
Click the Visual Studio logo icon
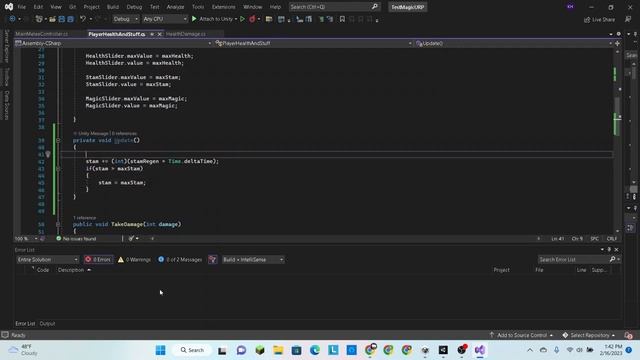coord(9,7)
